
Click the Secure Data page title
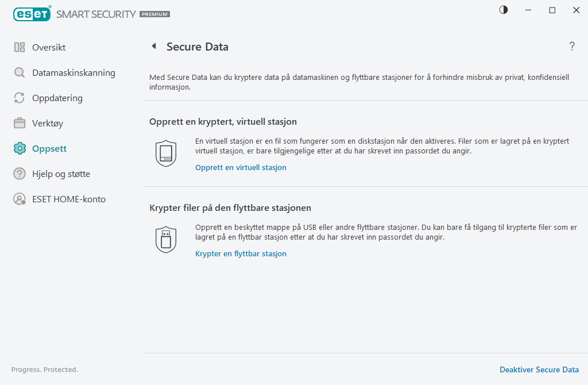[x=197, y=47]
